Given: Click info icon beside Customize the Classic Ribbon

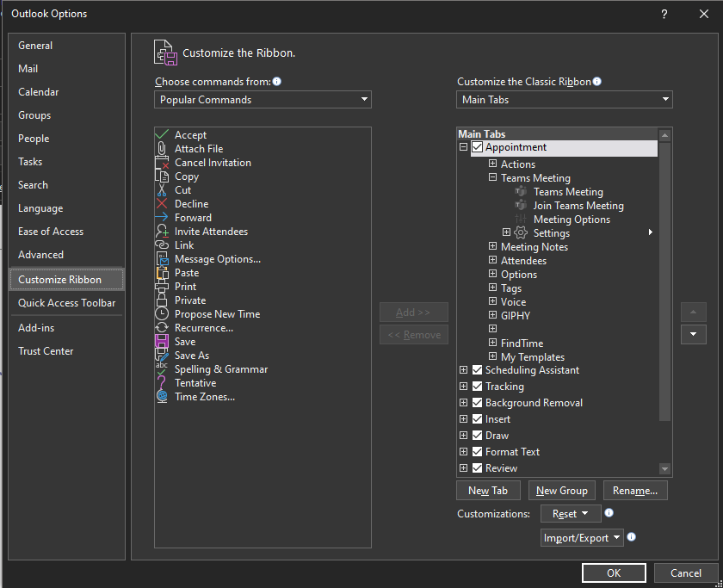Looking at the screenshot, I should (597, 82).
